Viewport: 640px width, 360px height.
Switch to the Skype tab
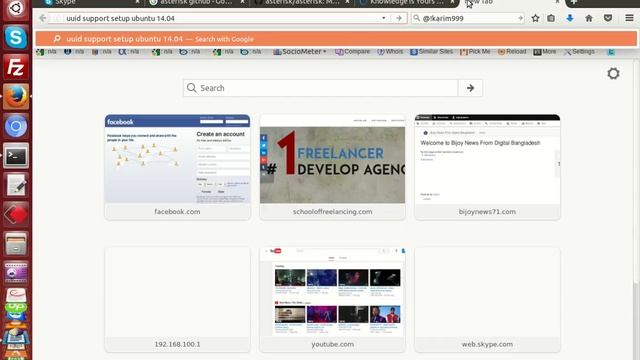click(x=92, y=2)
